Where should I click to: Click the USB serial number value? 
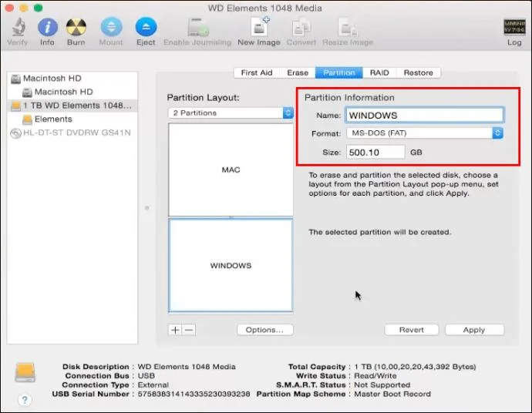pos(194,394)
